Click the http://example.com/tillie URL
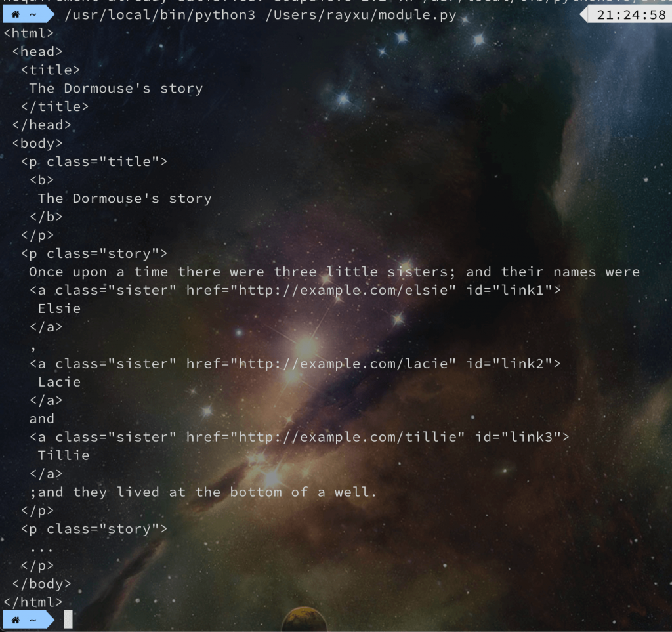This screenshot has width=672, height=632. 346,437
